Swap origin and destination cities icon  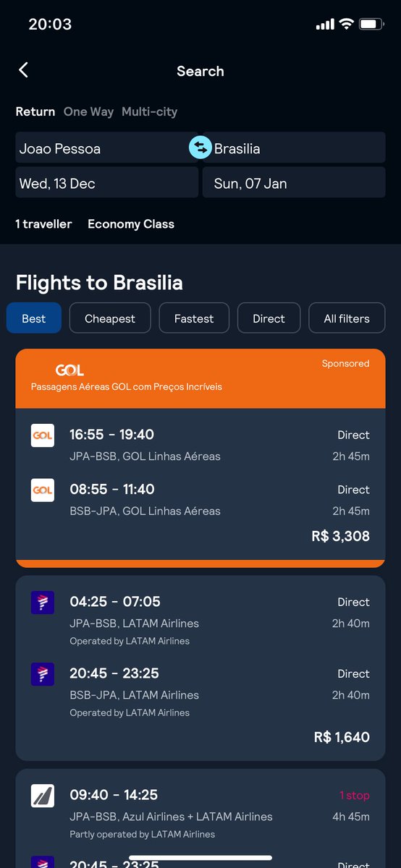point(200,148)
